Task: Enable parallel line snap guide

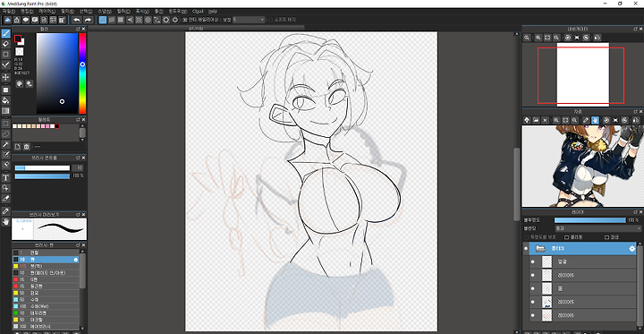Action: click(112, 20)
